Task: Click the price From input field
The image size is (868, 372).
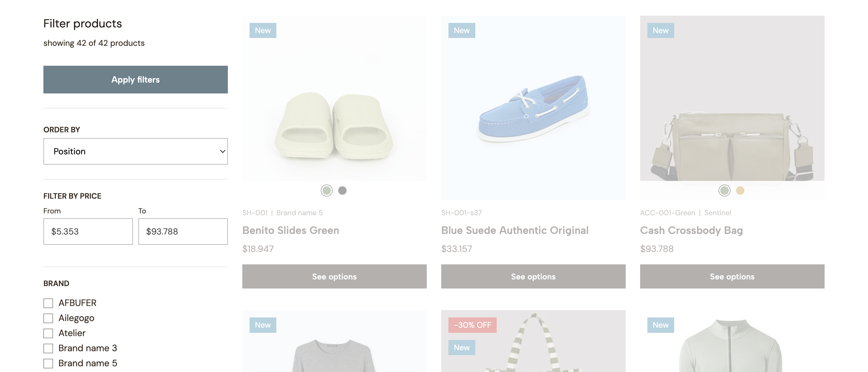Action: point(88,232)
